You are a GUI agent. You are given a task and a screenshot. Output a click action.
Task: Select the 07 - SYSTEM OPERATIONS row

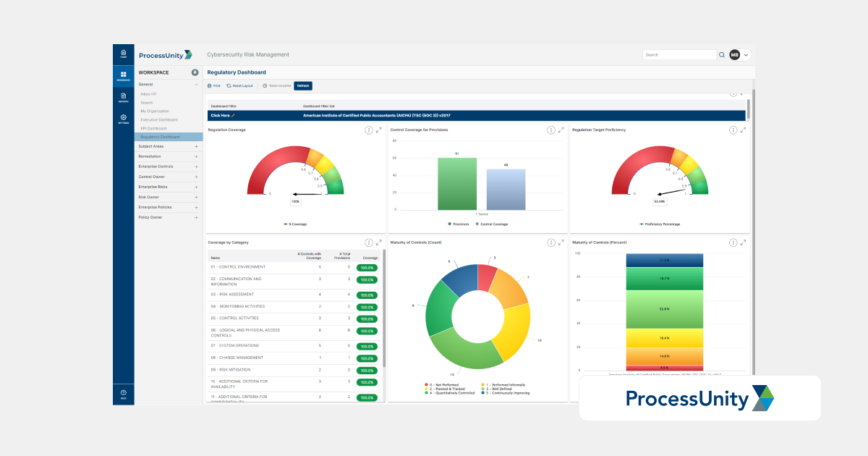coord(294,345)
